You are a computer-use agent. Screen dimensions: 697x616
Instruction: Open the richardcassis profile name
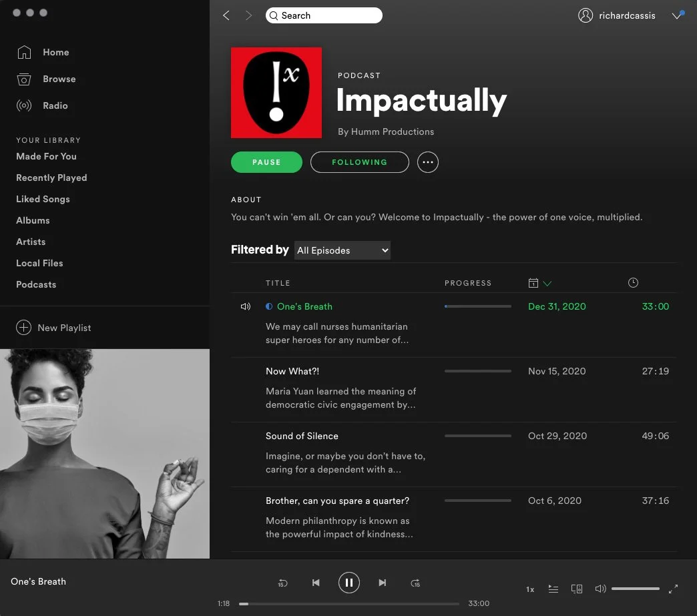click(627, 15)
